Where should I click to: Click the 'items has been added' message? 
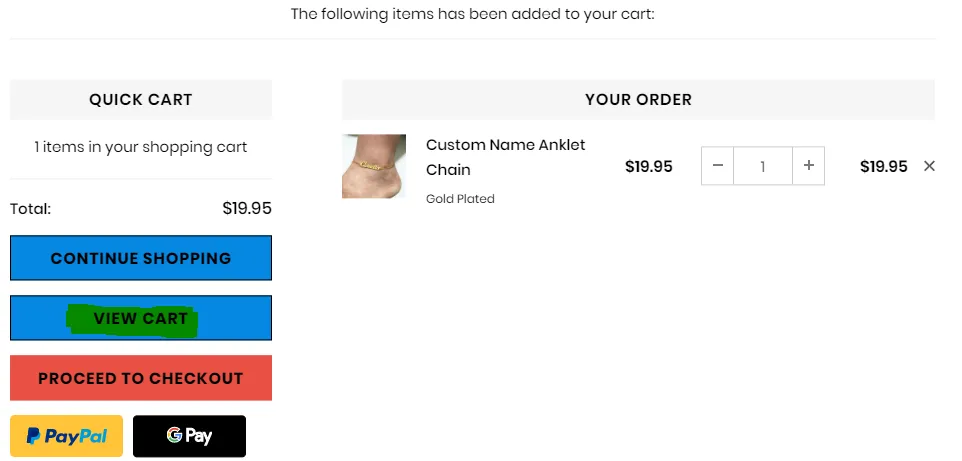pyautogui.click(x=472, y=14)
